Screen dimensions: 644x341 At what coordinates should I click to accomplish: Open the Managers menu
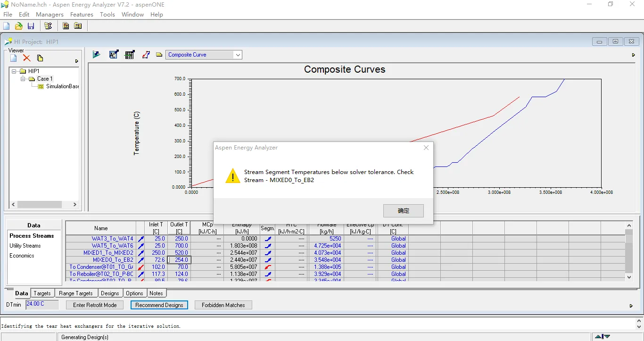coord(50,15)
